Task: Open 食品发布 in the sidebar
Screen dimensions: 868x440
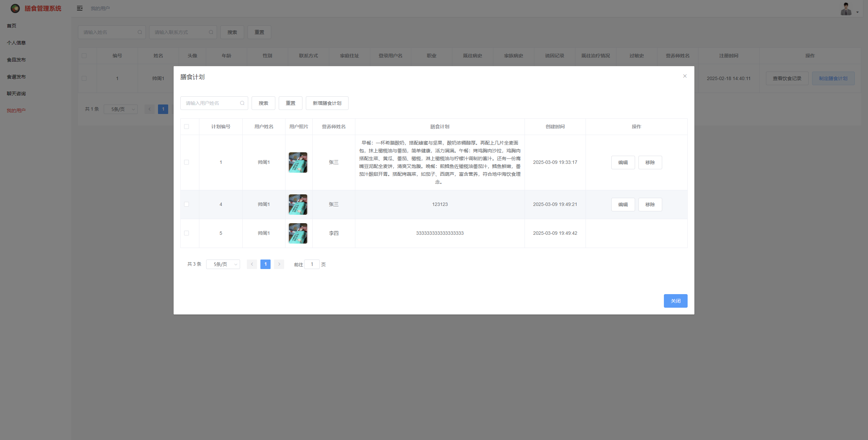Action: point(36,60)
